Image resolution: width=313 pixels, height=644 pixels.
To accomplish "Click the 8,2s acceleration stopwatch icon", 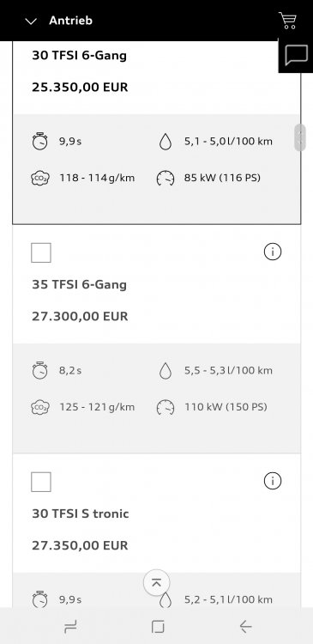I will pos(39,370).
